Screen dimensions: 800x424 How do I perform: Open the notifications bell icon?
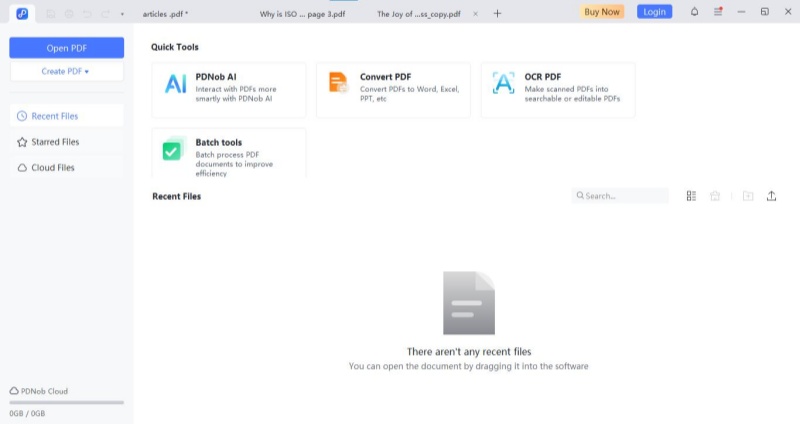click(x=694, y=12)
